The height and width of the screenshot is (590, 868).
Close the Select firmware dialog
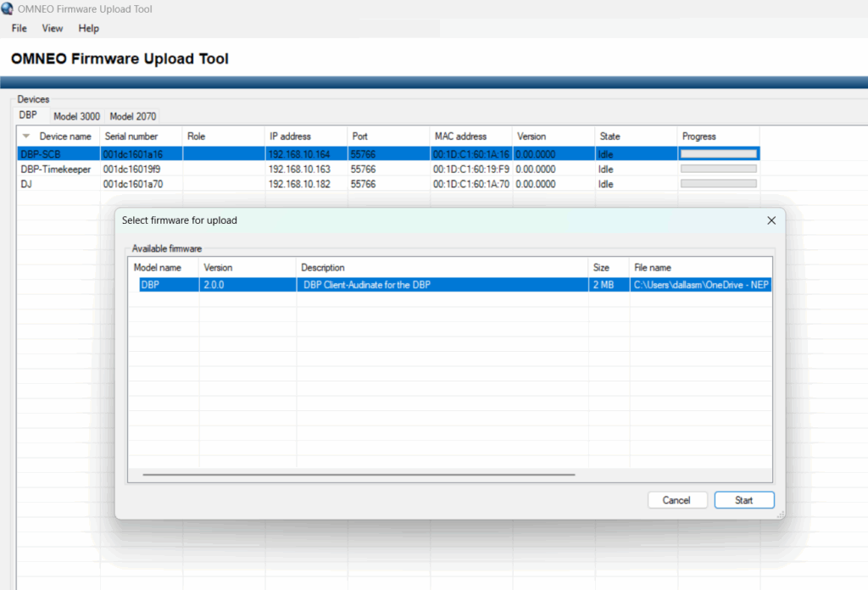click(x=771, y=220)
